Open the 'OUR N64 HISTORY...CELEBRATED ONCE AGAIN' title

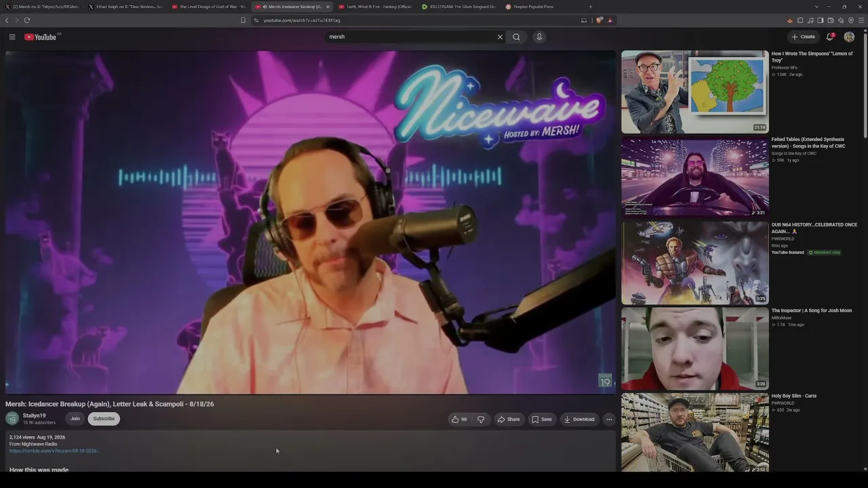pyautogui.click(x=814, y=228)
